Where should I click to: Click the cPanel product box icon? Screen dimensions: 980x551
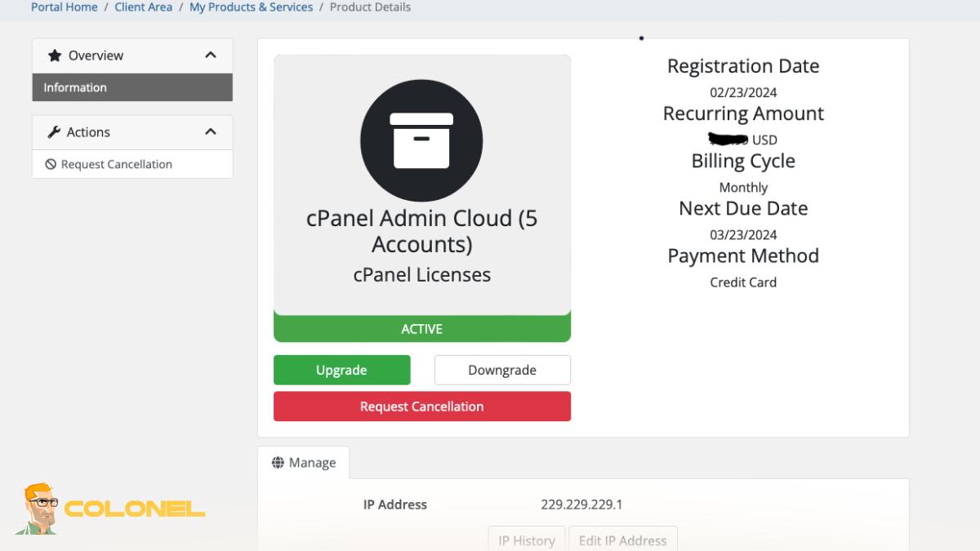tap(421, 140)
